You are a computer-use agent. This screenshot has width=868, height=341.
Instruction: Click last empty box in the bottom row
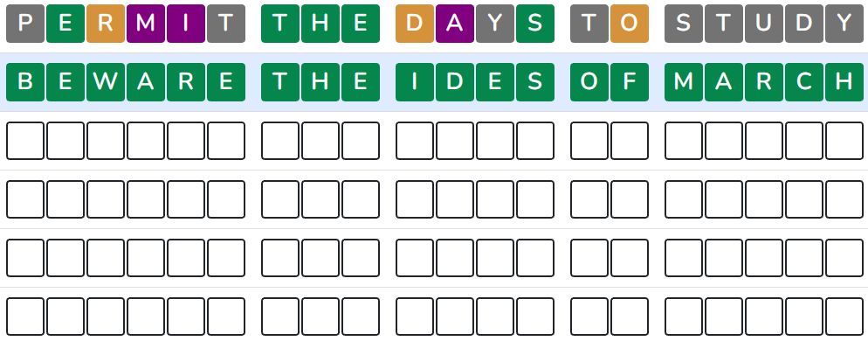click(844, 317)
